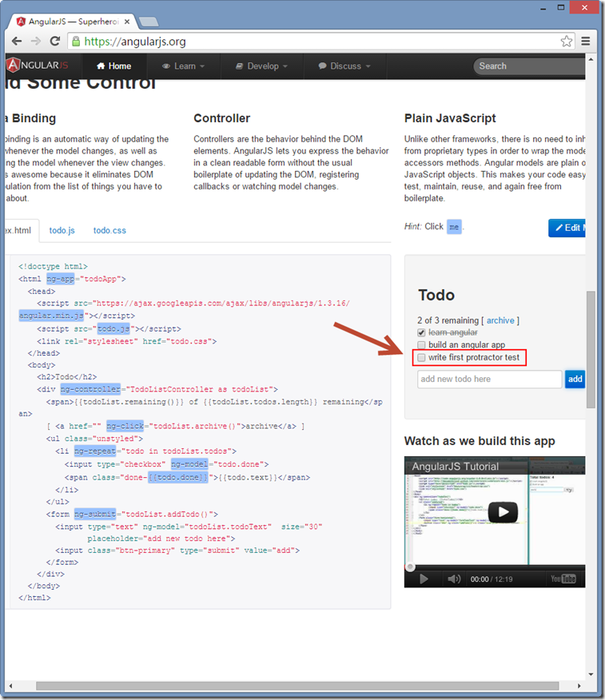Click the scroll up arrow
This screenshot has height=700, width=605.
(x=591, y=59)
